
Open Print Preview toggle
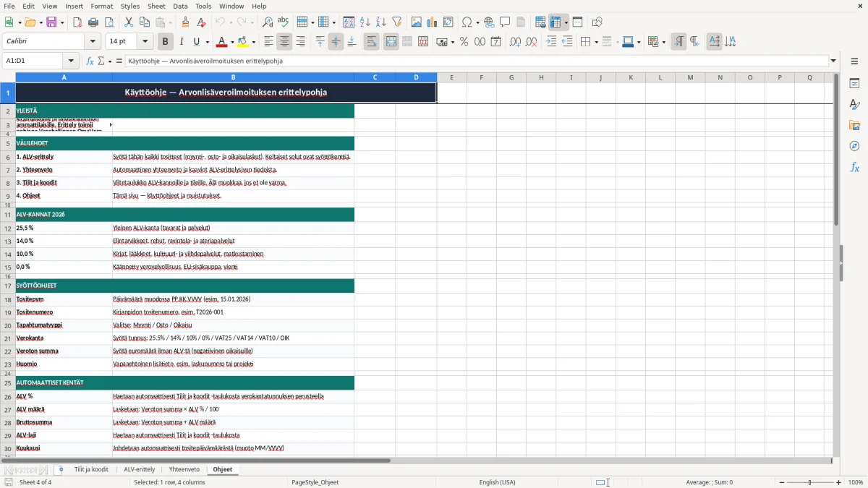[x=109, y=22]
